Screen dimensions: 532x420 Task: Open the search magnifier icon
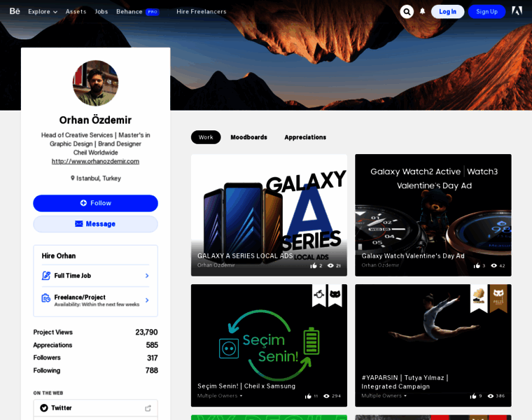click(407, 11)
